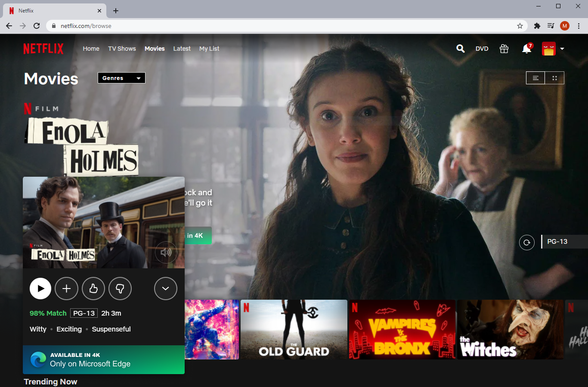Screen dimensions: 588x387
Task: Bookmark this page with the star
Action: 520,26
